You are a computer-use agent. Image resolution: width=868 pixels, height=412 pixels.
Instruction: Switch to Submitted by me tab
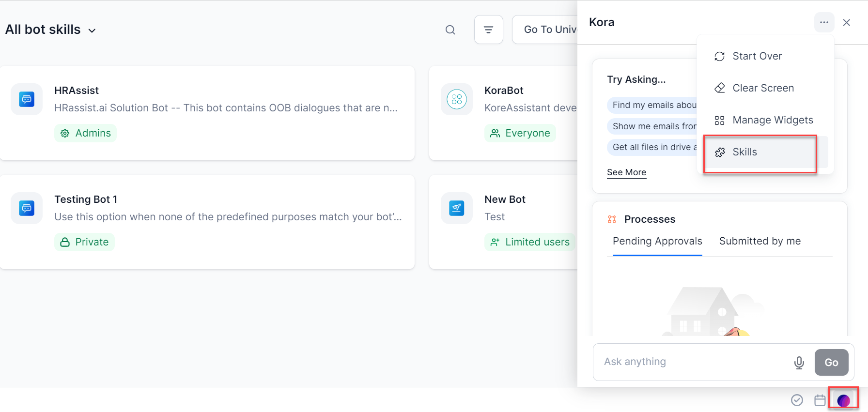coord(759,241)
